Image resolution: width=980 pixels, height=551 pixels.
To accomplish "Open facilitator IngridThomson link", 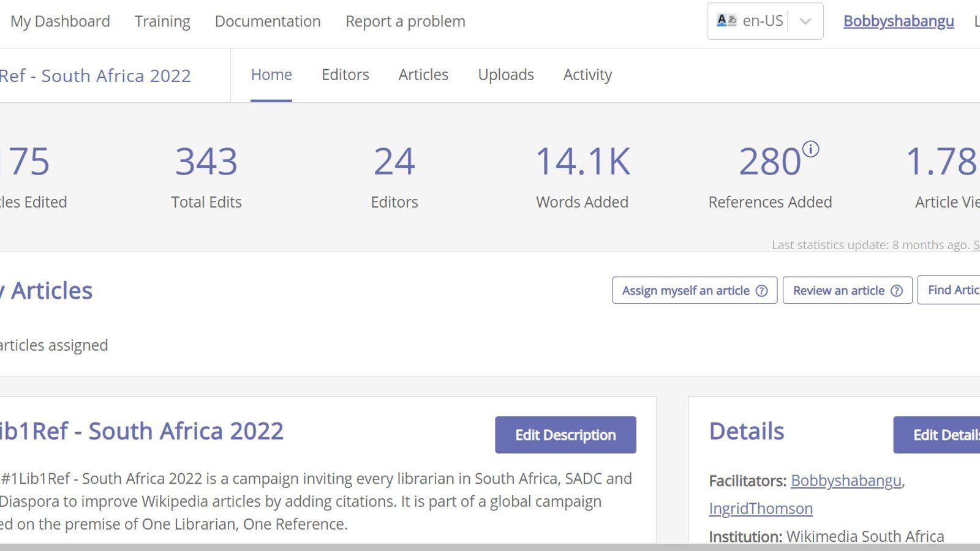I will coord(761,509).
